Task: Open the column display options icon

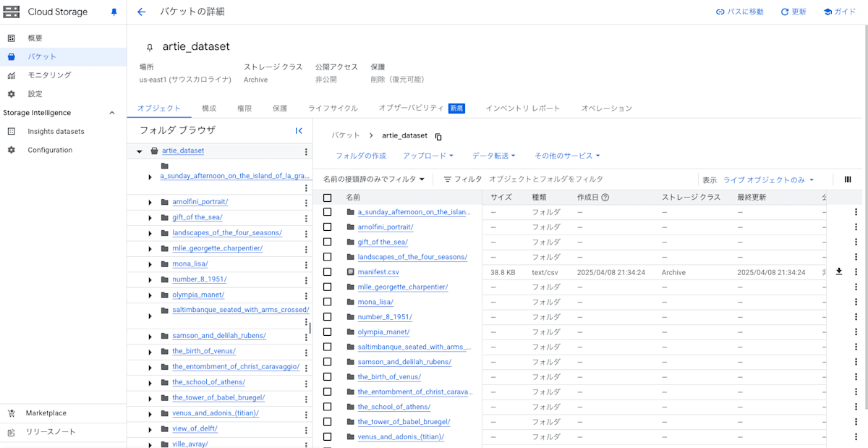Action: [x=848, y=179]
